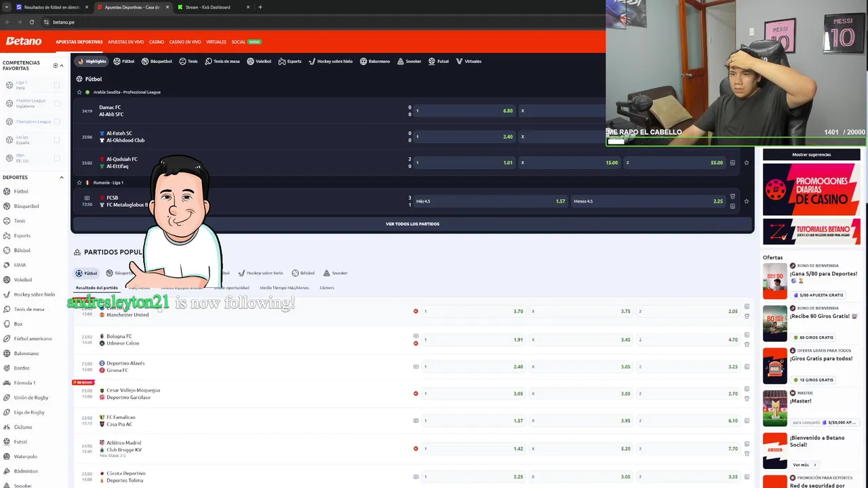The image size is (868, 488).
Task: Click Snooker filter under Partidos Populares
Action: pyautogui.click(x=336, y=273)
